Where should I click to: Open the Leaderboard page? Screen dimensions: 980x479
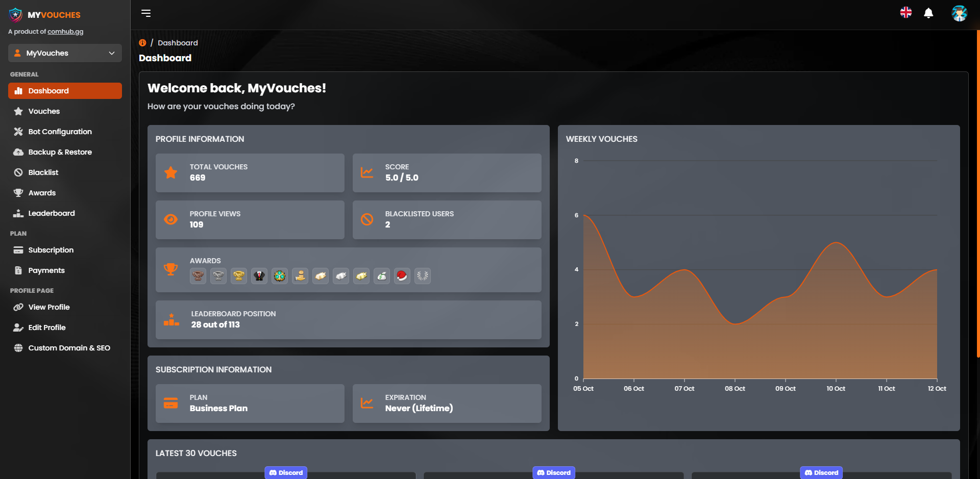pos(51,213)
